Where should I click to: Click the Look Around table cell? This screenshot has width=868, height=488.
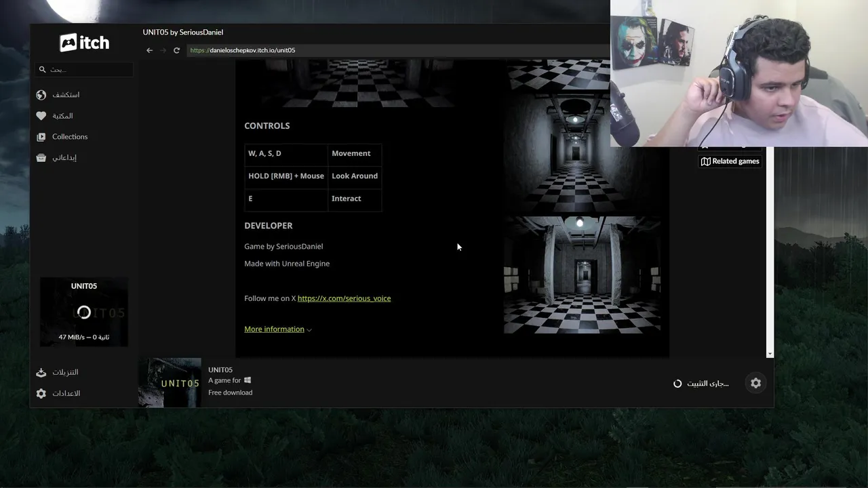pos(355,176)
